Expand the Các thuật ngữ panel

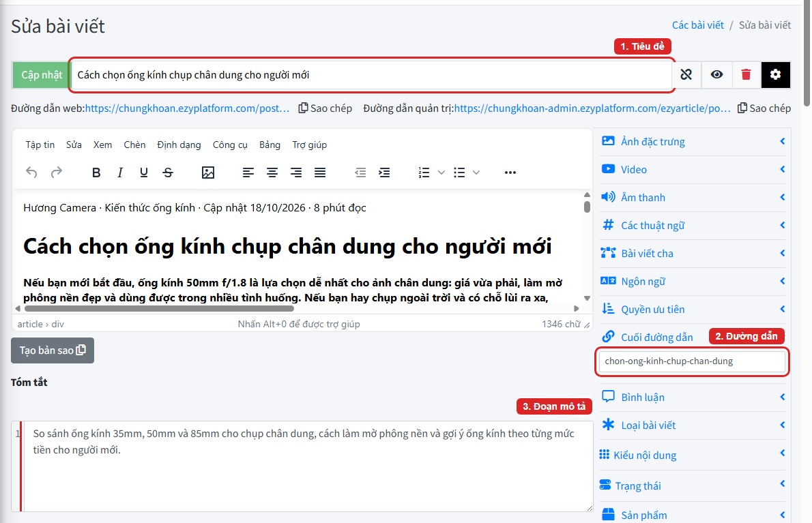click(693, 225)
